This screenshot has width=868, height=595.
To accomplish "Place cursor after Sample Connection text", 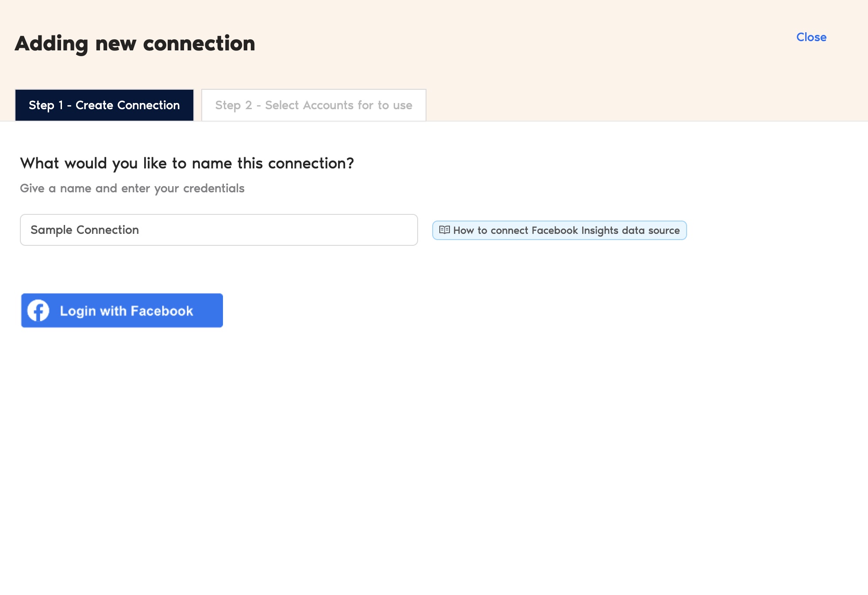I will pyautogui.click(x=140, y=230).
